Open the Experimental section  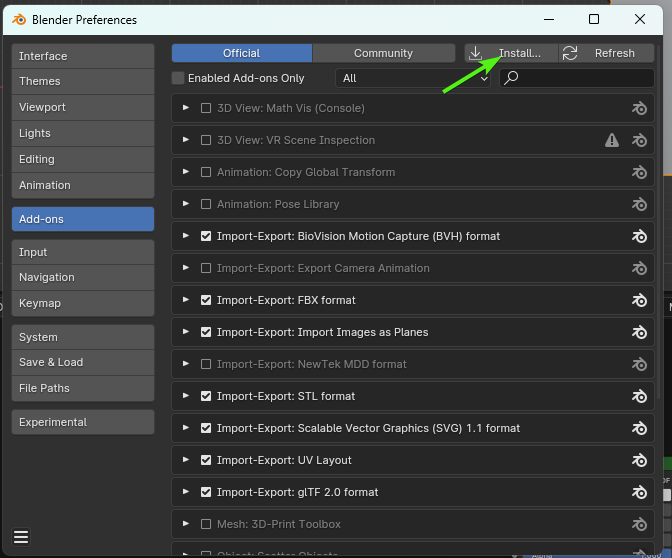tap(83, 422)
